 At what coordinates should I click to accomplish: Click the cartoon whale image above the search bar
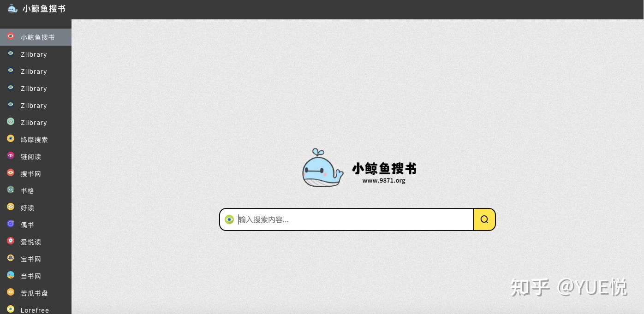322,168
